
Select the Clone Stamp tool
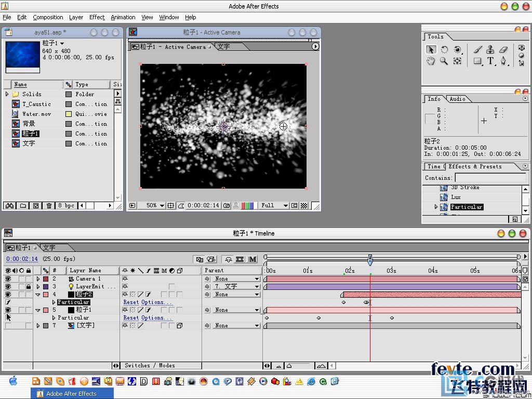coord(490,49)
